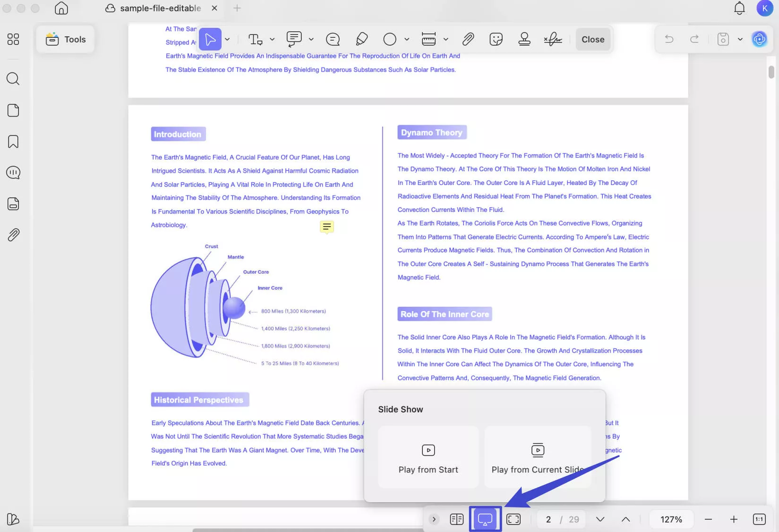Decrease zoom with the minus control

tap(708, 519)
